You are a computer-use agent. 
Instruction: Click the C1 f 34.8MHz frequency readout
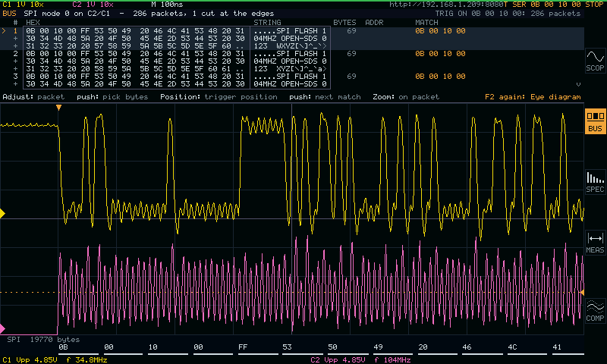(x=86, y=359)
